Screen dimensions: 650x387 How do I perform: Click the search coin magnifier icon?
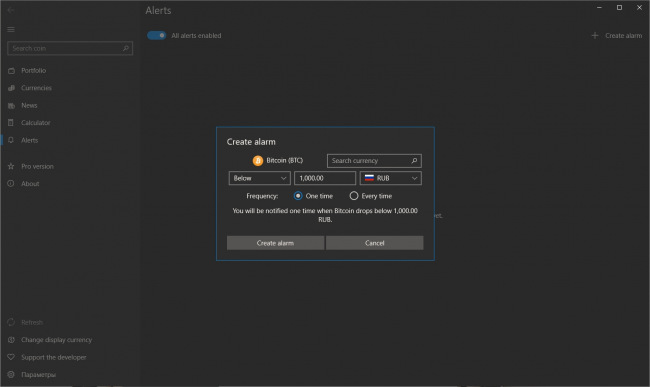(126, 48)
